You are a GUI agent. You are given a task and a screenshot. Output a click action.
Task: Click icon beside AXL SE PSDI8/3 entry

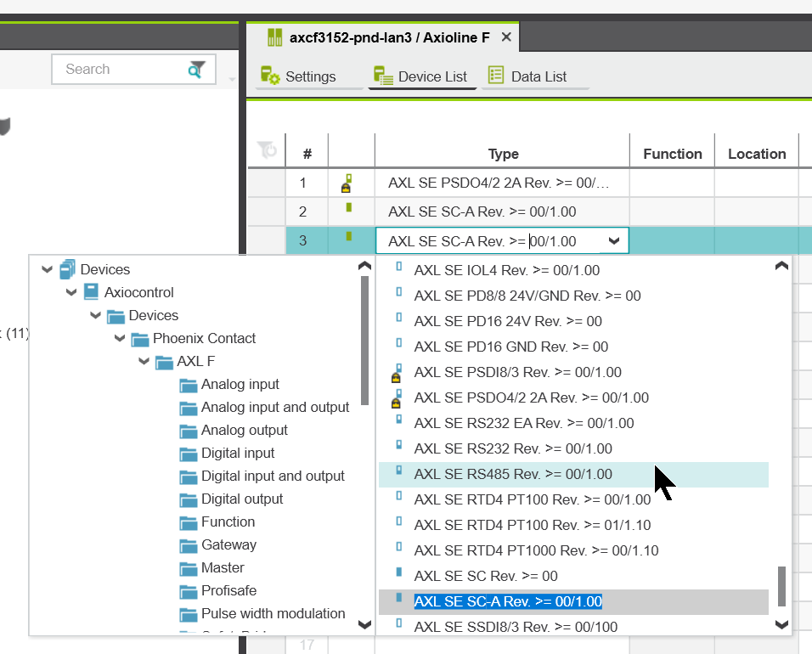point(397,373)
